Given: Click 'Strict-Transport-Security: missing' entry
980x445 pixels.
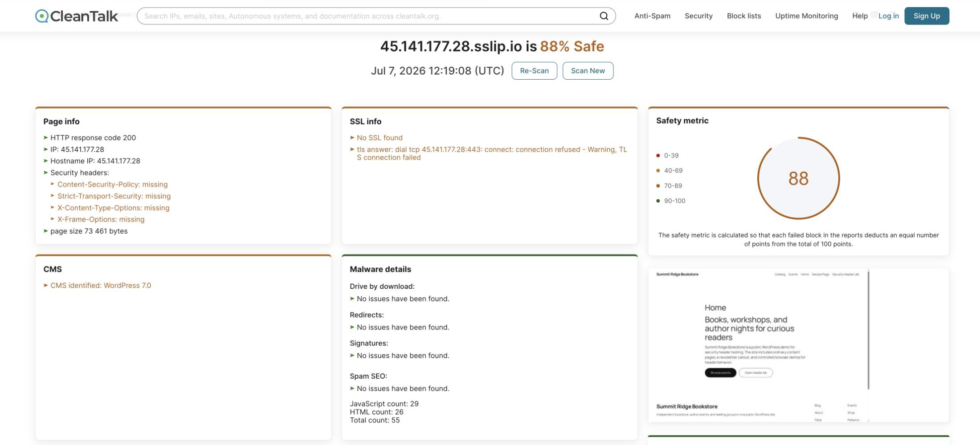Looking at the screenshot, I should [114, 196].
